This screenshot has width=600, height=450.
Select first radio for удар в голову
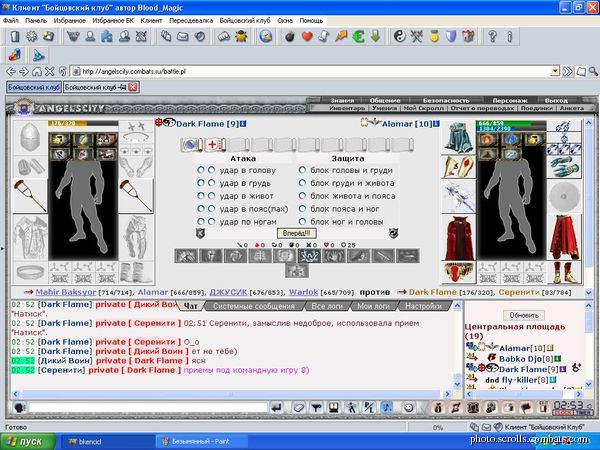click(x=201, y=170)
